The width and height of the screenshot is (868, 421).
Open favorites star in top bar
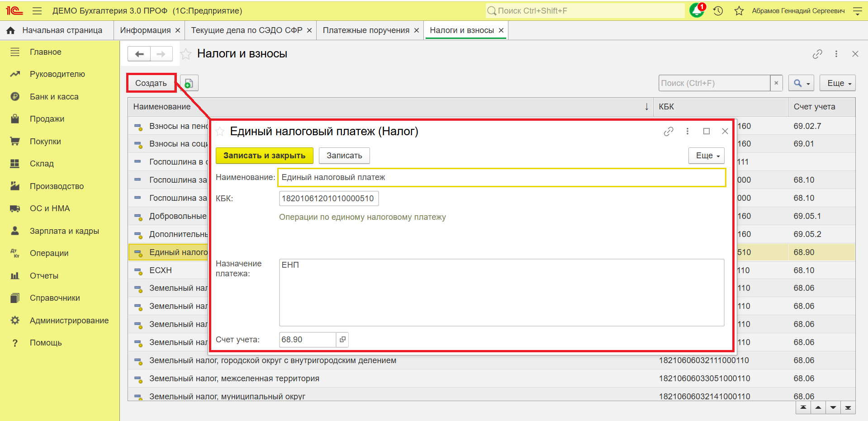coord(739,11)
